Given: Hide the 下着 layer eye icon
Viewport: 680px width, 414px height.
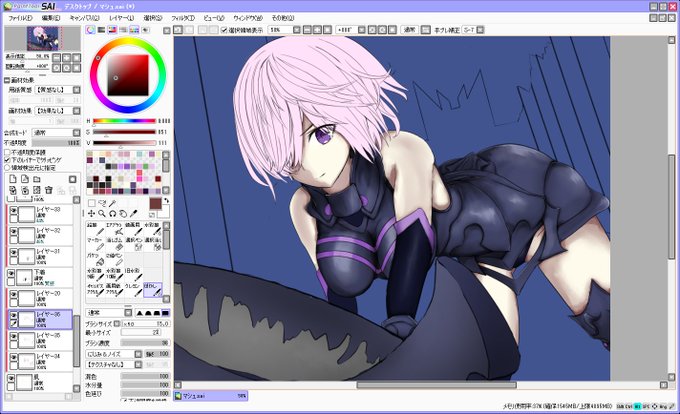Looking at the screenshot, I should [11, 274].
